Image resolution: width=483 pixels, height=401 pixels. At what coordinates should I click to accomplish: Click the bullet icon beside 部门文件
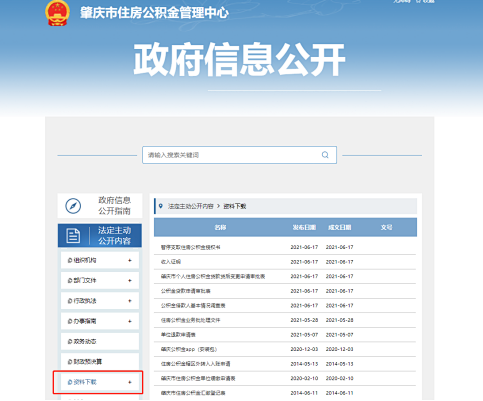[70, 281]
